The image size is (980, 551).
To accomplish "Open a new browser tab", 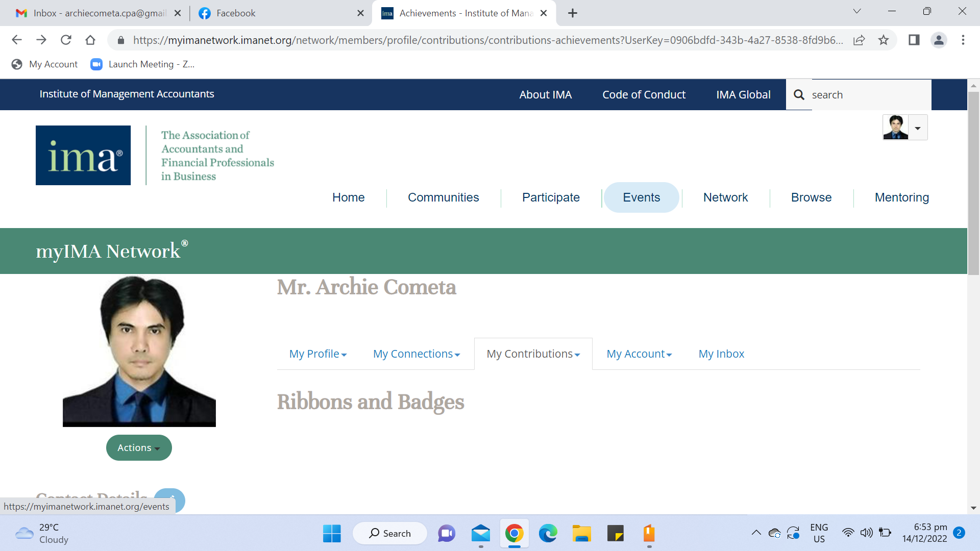I will (573, 13).
